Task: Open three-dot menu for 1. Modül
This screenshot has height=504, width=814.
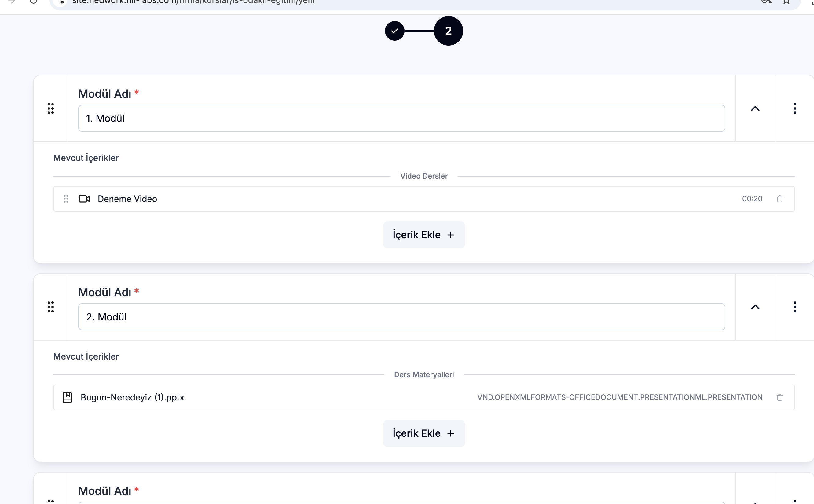Action: (795, 108)
